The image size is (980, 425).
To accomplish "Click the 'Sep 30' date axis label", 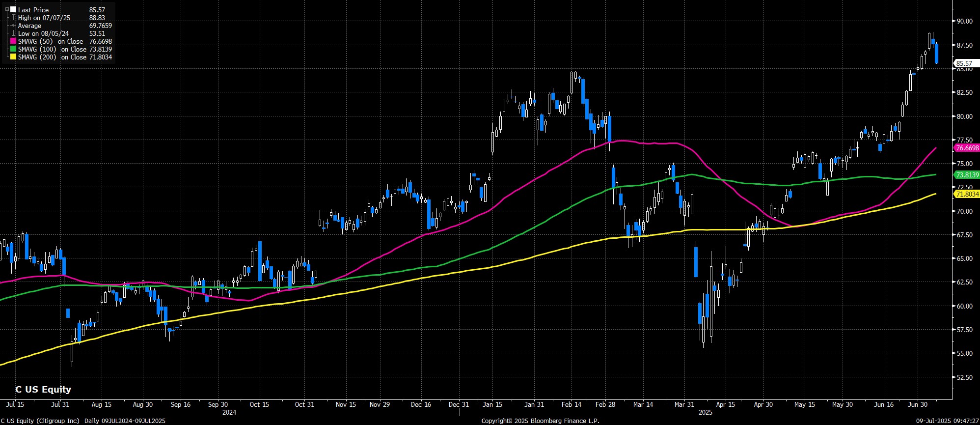I will [x=218, y=404].
